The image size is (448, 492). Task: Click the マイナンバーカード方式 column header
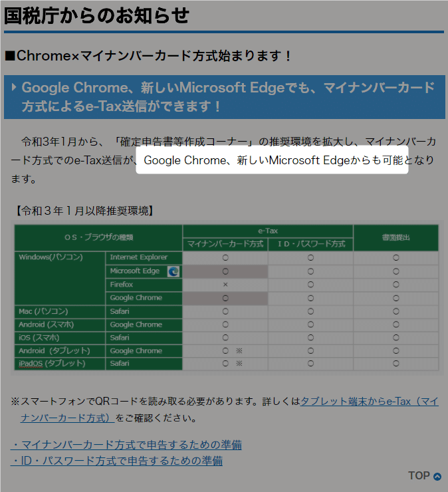[225, 244]
